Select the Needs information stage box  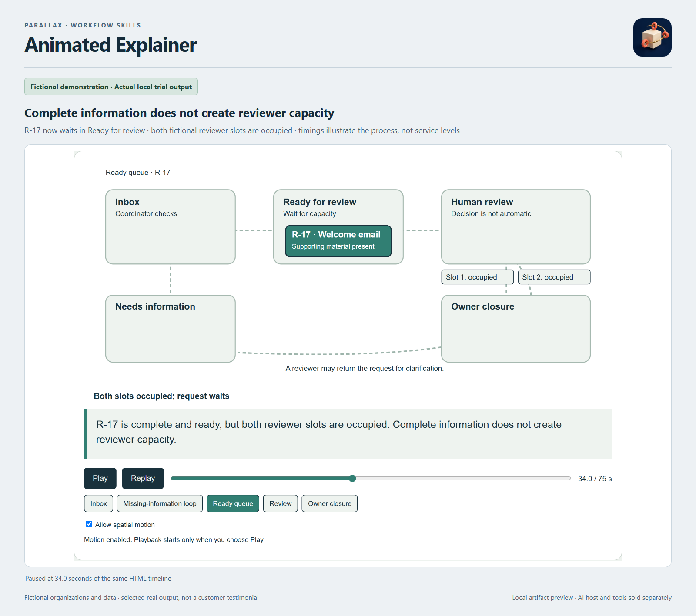[171, 329]
